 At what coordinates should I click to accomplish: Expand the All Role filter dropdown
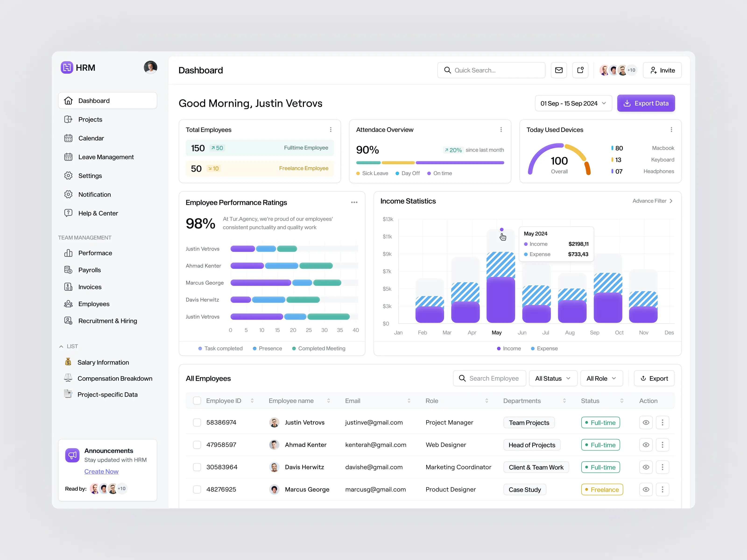tap(601, 378)
